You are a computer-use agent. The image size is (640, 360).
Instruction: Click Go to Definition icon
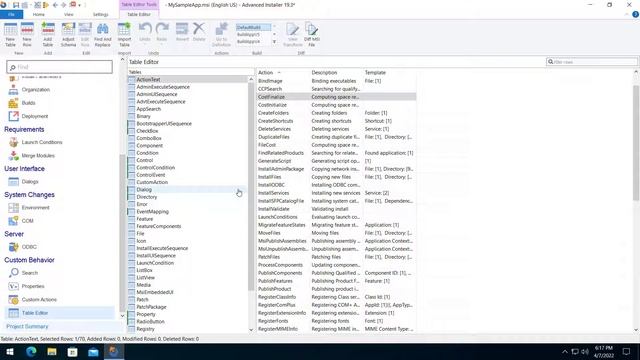[x=221, y=34]
